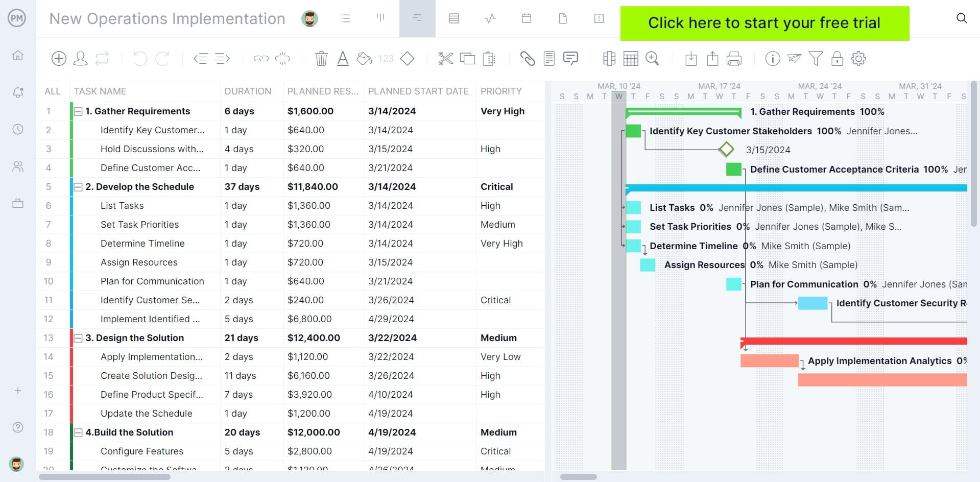The width and height of the screenshot is (980, 482).
Task: Delete the selected task using trash icon
Action: 321,58
